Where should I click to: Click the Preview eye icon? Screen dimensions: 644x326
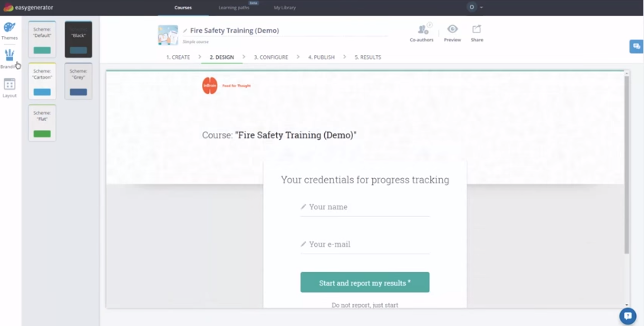pos(452,29)
